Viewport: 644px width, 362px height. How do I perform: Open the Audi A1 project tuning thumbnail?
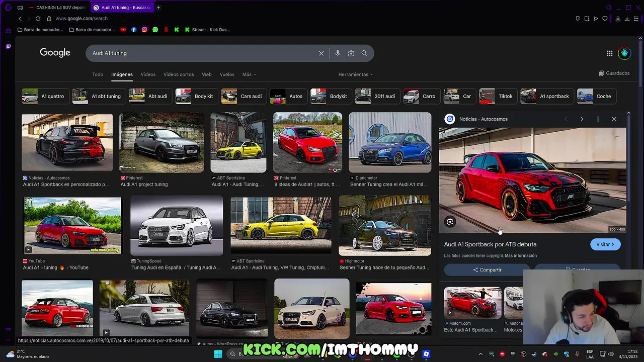(162, 142)
